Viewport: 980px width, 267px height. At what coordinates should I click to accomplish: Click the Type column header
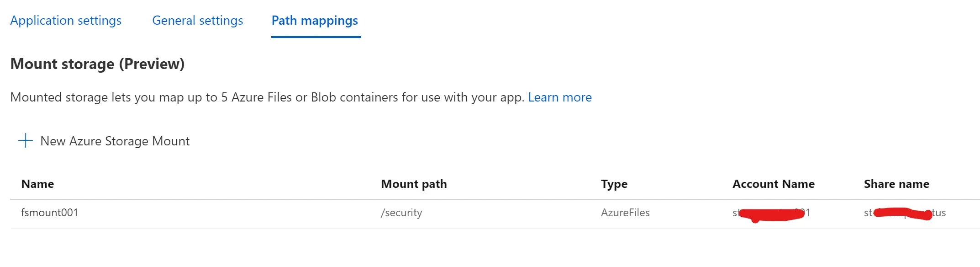point(614,184)
